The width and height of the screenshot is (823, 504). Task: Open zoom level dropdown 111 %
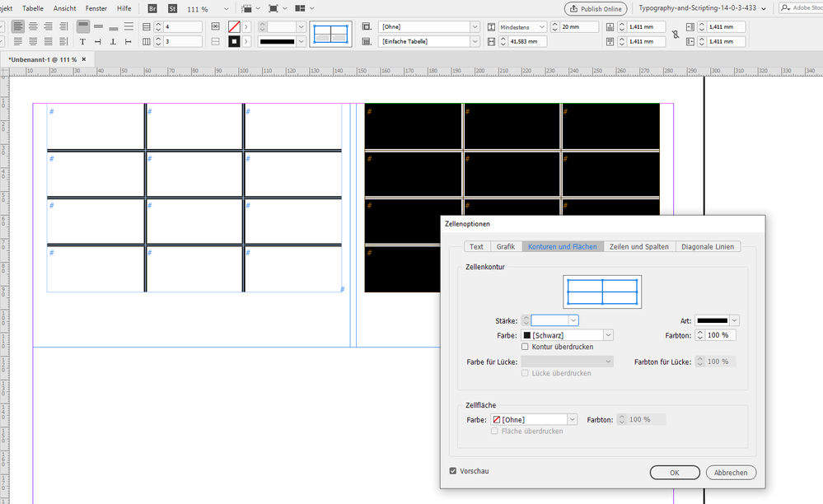227,9
